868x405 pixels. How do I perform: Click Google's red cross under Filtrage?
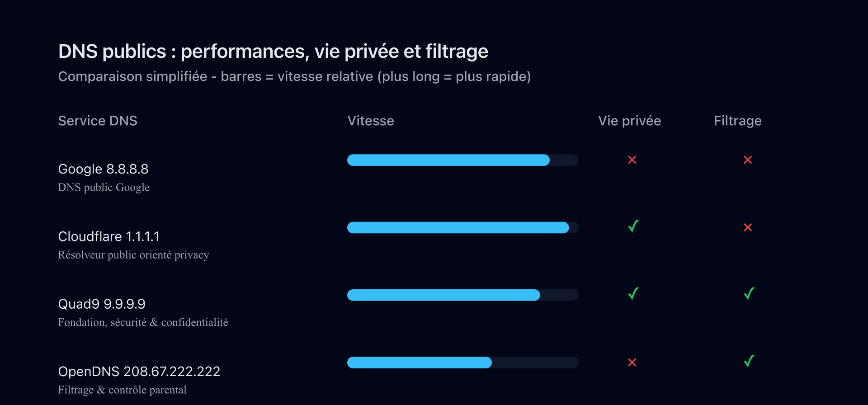tap(748, 160)
